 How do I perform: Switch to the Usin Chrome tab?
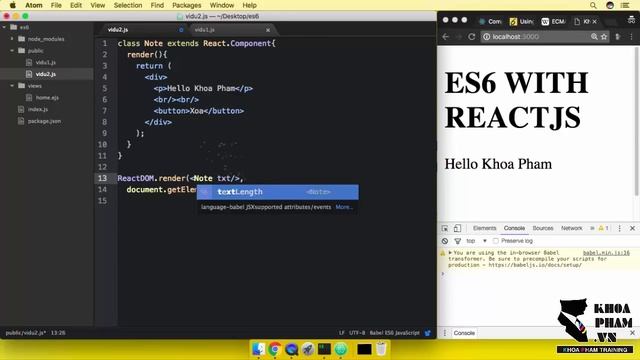pyautogui.click(x=522, y=22)
